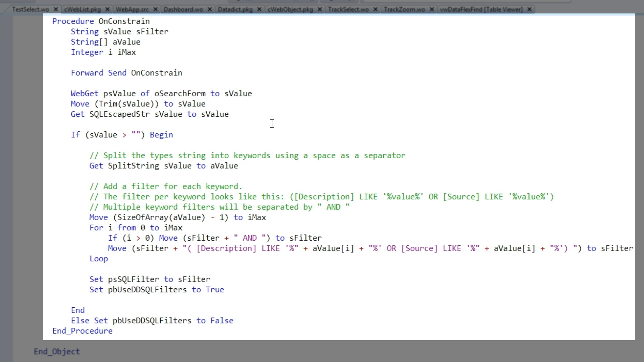Close the WebApp.src tab

tap(156, 9)
